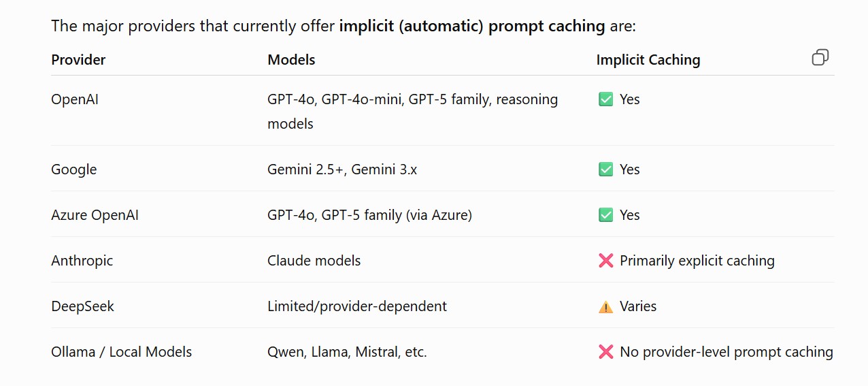
Task: Click the Qwen, Llama, Mistral, etc. cell
Action: [x=347, y=352]
